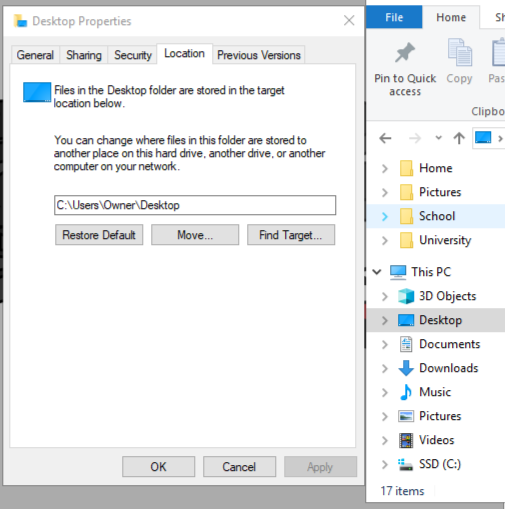505x509 pixels.
Task: Open recent locations dropdown arrow
Action: pos(439,138)
